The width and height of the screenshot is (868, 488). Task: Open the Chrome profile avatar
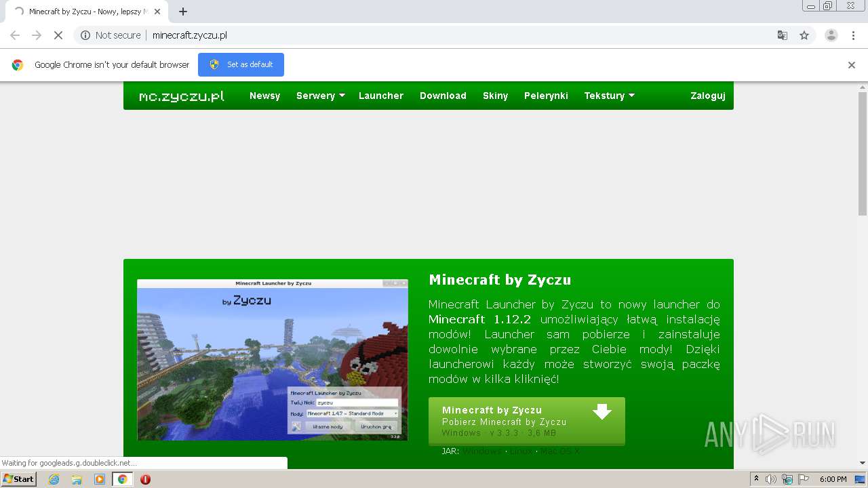831,35
